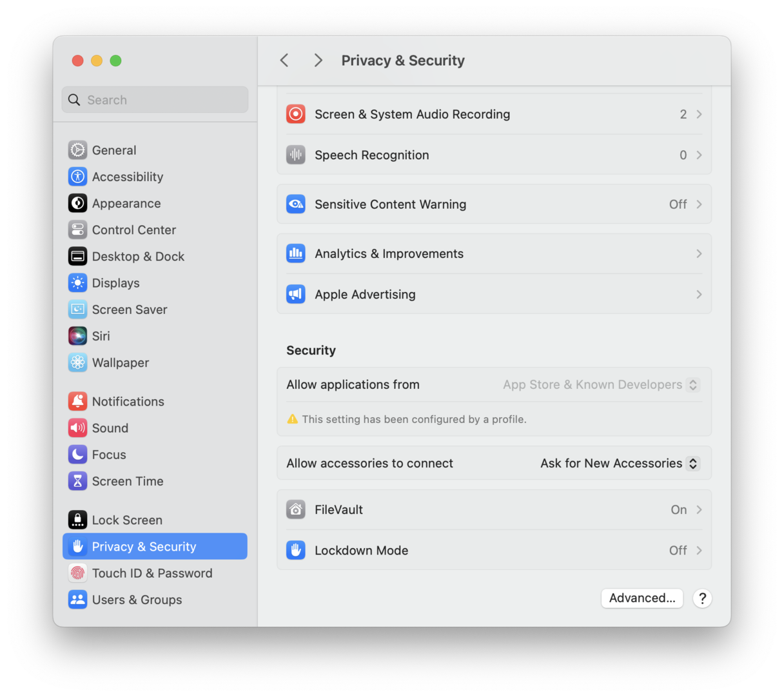Select General in the sidebar
Image resolution: width=784 pixels, height=697 pixels.
tap(155, 150)
